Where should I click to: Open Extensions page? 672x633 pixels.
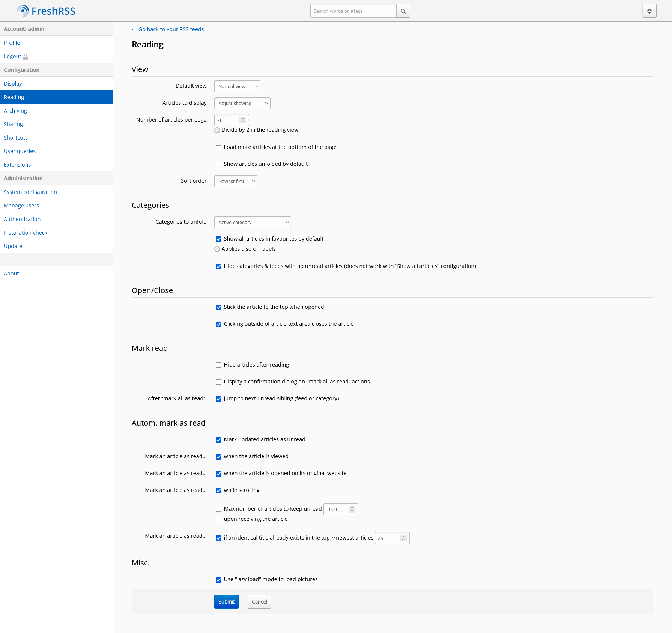[56, 165]
